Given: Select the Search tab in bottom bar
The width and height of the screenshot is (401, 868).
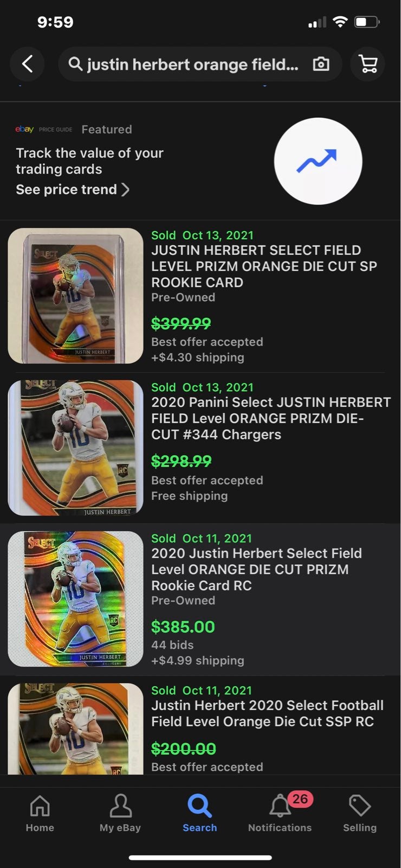Looking at the screenshot, I should [199, 812].
